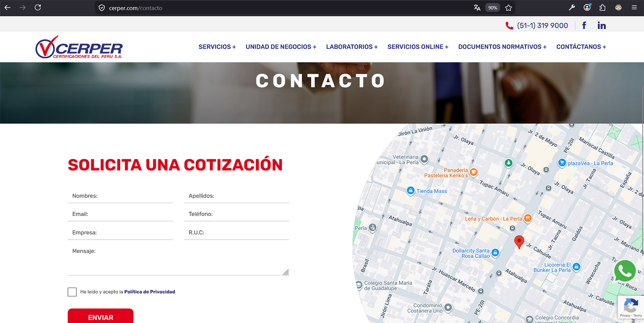
Task: Go to home via Cerper logo
Action: pyautogui.click(x=79, y=47)
